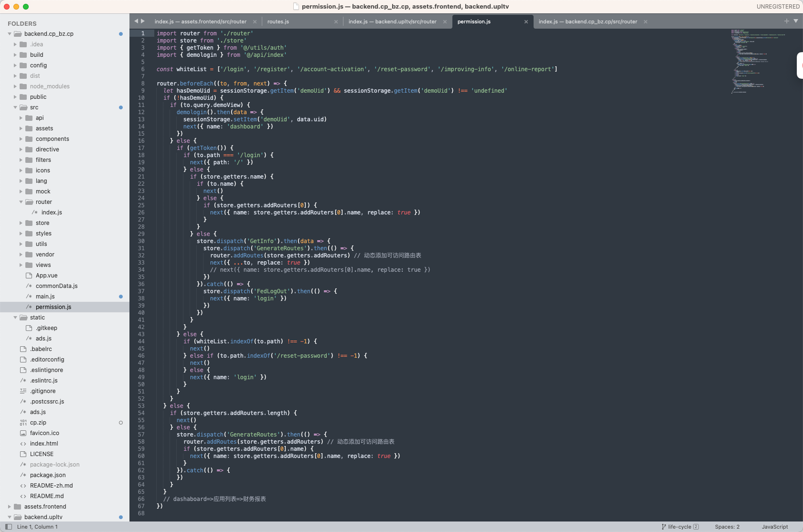Change syntax via JavaScript status item
The height and width of the screenshot is (532, 803).
775,527
